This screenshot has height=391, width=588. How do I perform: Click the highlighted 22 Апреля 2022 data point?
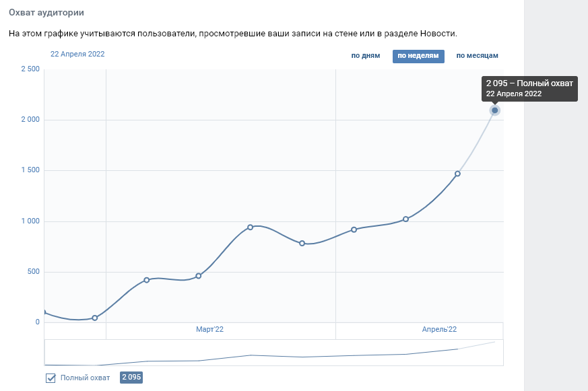[494, 110]
